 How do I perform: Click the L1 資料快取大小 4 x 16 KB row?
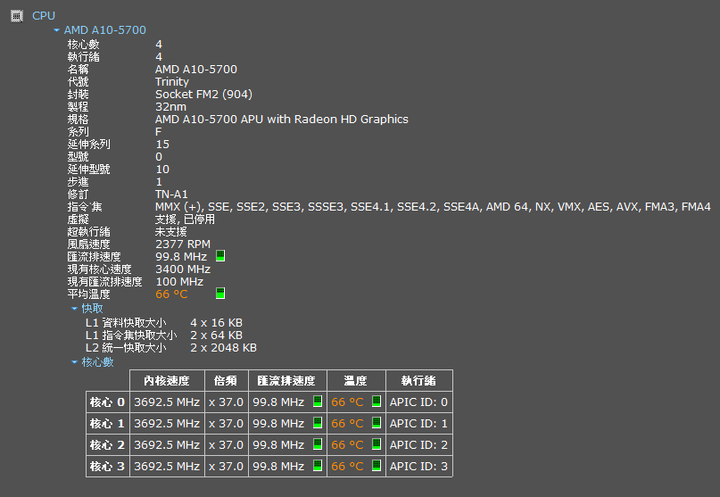click(x=164, y=323)
